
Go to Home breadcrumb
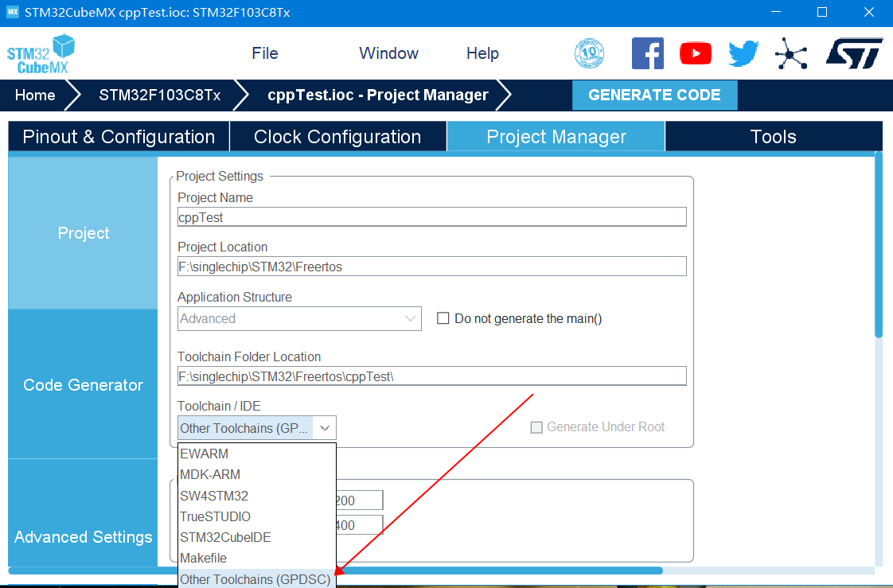point(35,95)
